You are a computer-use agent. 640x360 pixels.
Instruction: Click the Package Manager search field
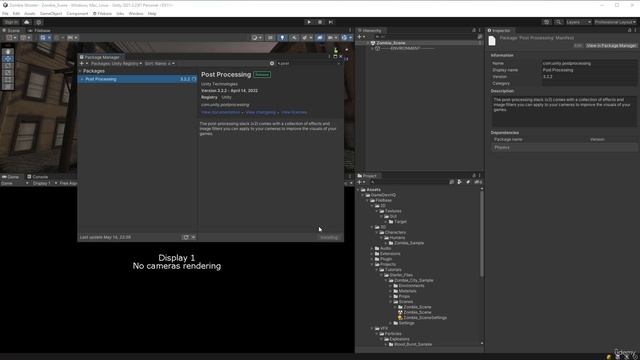coord(308,64)
